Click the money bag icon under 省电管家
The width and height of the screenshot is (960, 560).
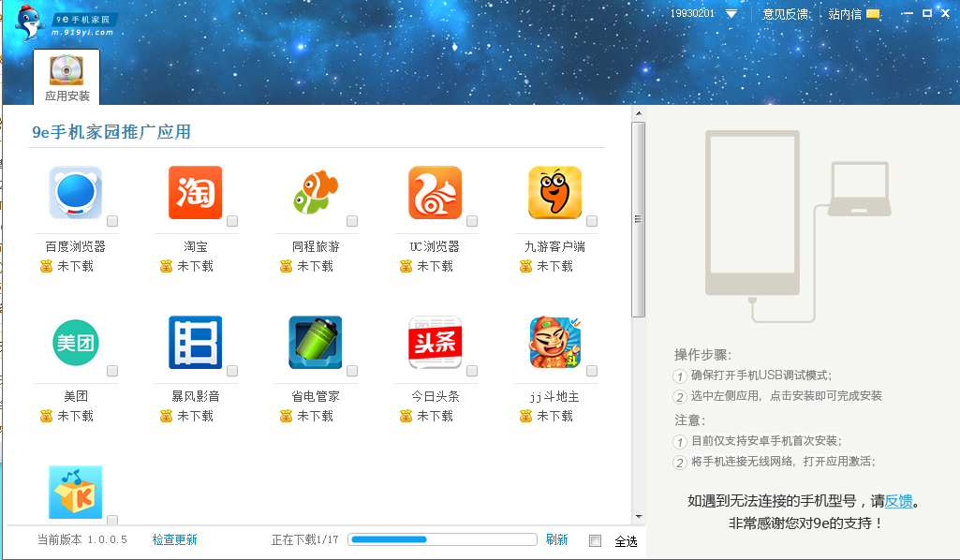tap(286, 416)
